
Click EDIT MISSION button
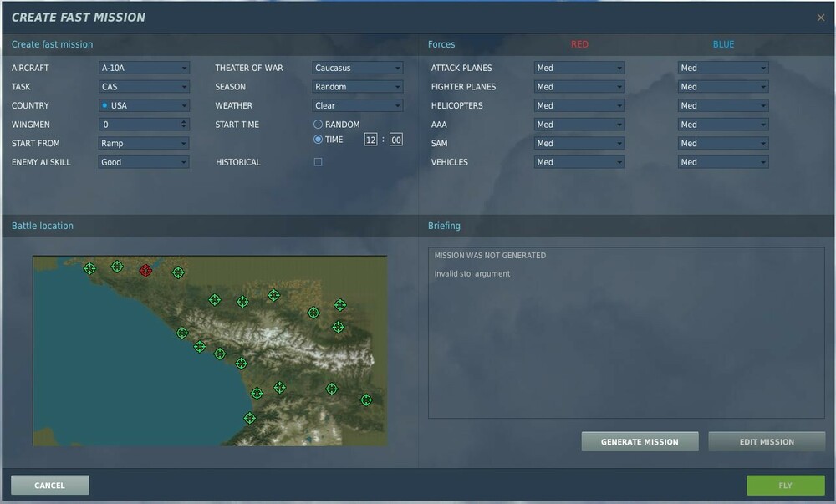(767, 441)
